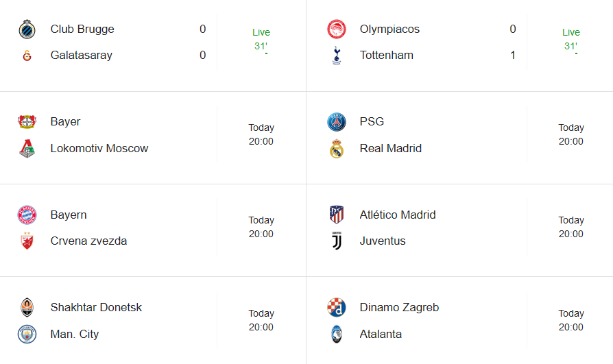Click the Juventus logo icon

[337, 241]
